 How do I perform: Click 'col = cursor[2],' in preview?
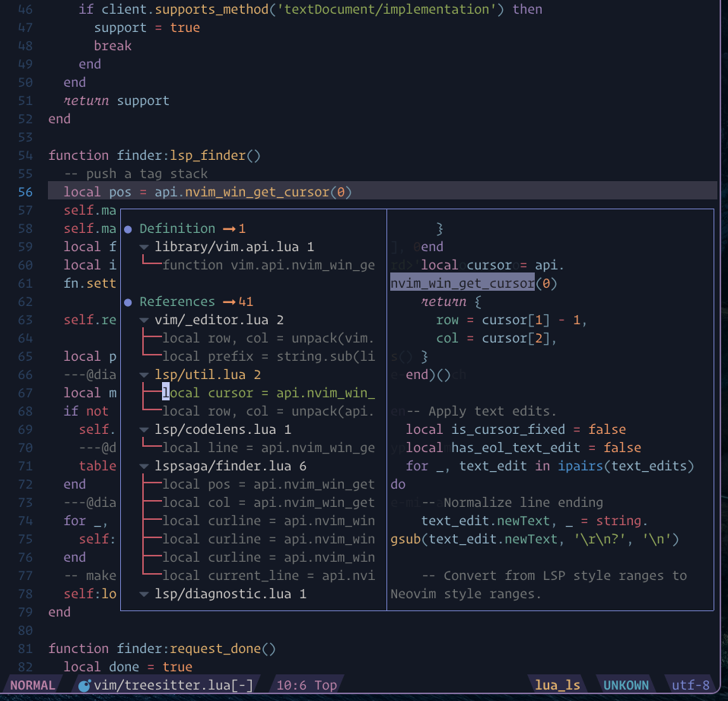pyautogui.click(x=496, y=338)
